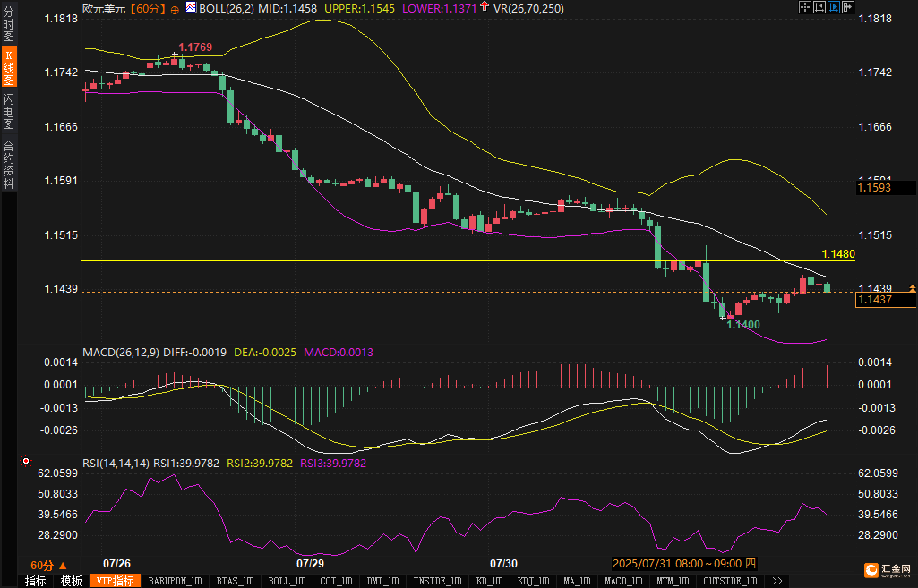The height and width of the screenshot is (588, 918).
Task: Click the red sun marker icon by RSI
Action: point(26,461)
